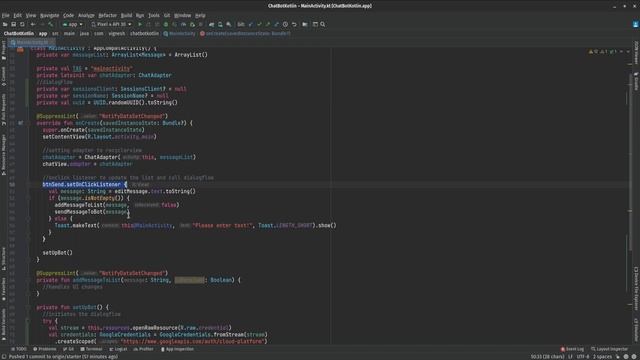
Task: Toggle the Device File Explorer tool window
Action: [x=636, y=288]
